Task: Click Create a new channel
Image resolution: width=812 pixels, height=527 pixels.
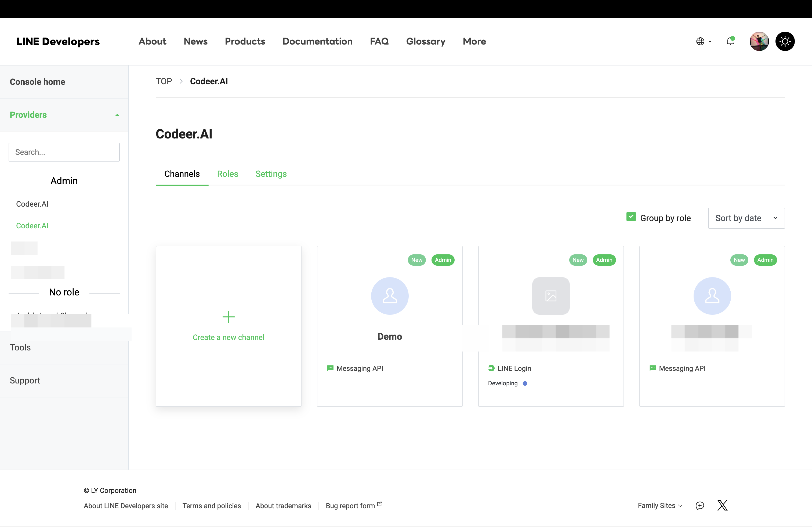Action: pos(228,337)
